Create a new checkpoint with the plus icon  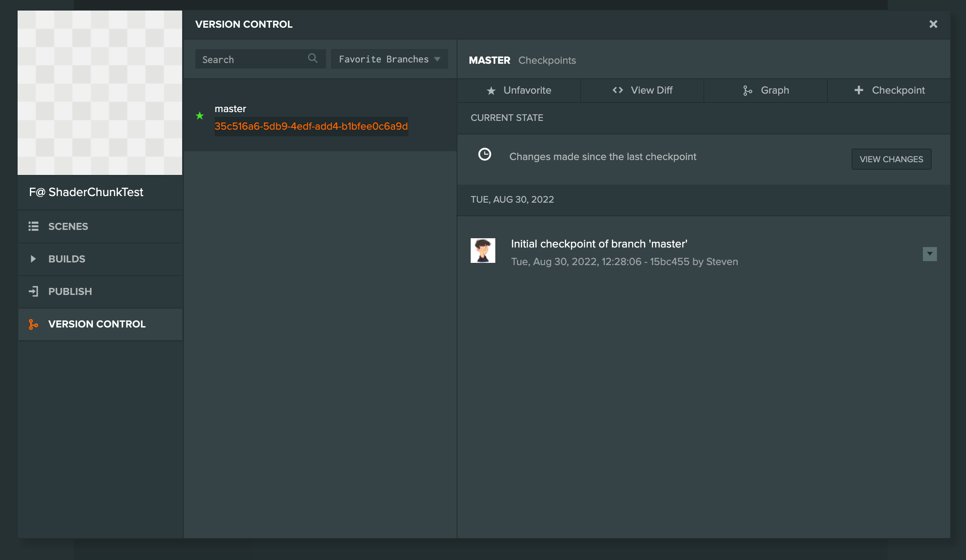click(859, 90)
